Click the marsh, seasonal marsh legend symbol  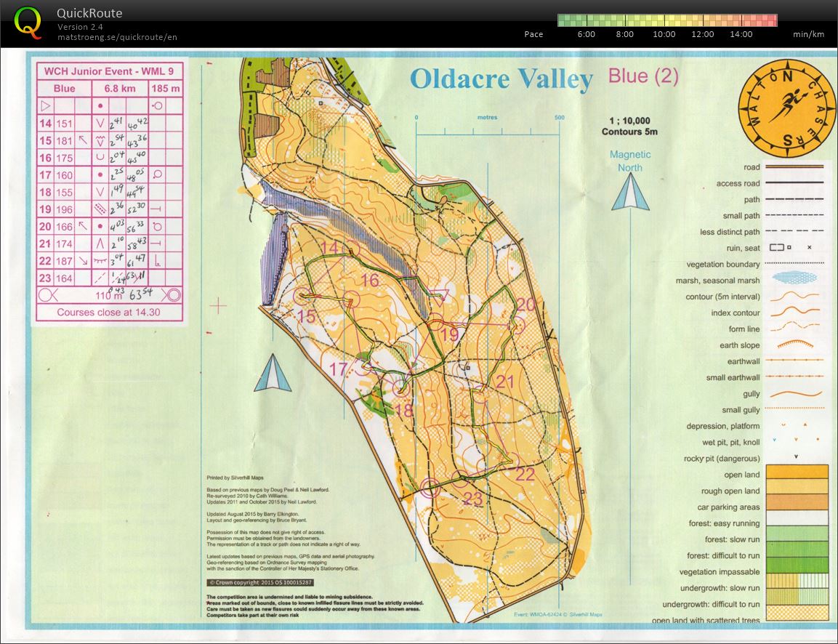(794, 278)
